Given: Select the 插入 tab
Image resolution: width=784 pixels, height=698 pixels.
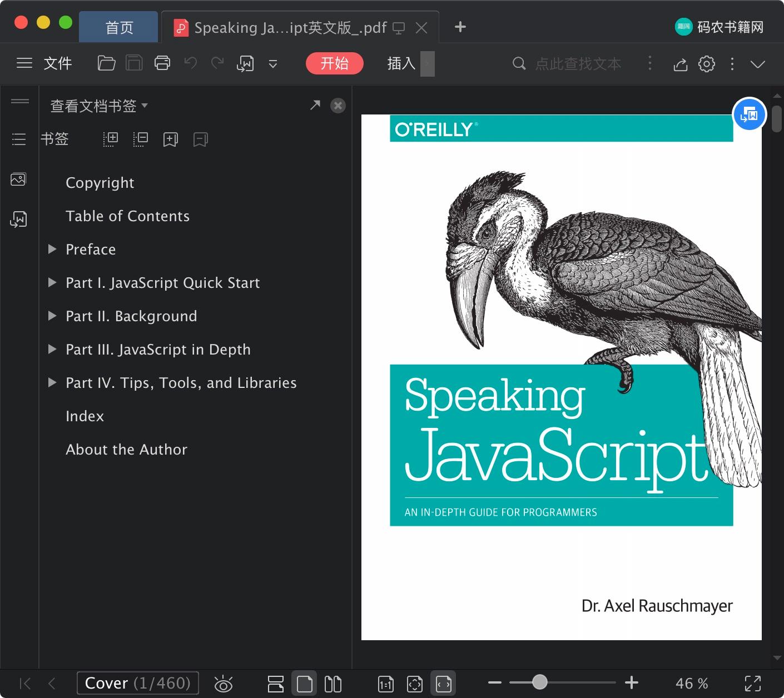Looking at the screenshot, I should click(401, 63).
